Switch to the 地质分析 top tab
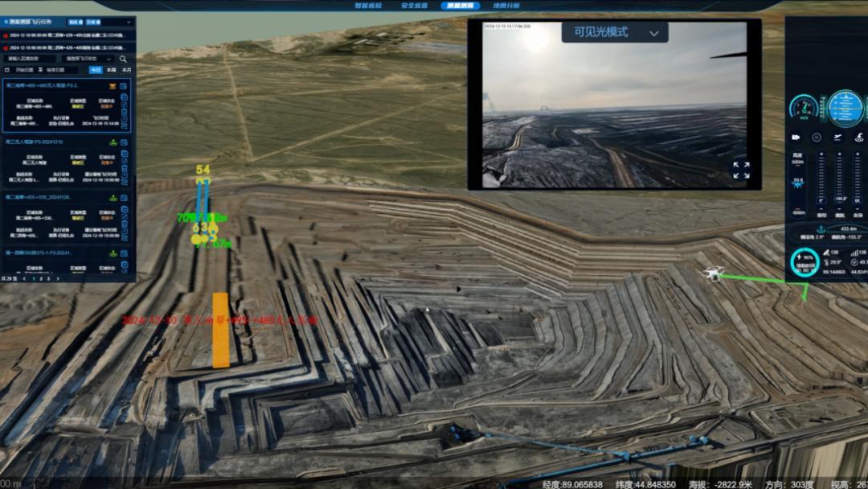 pos(506,6)
